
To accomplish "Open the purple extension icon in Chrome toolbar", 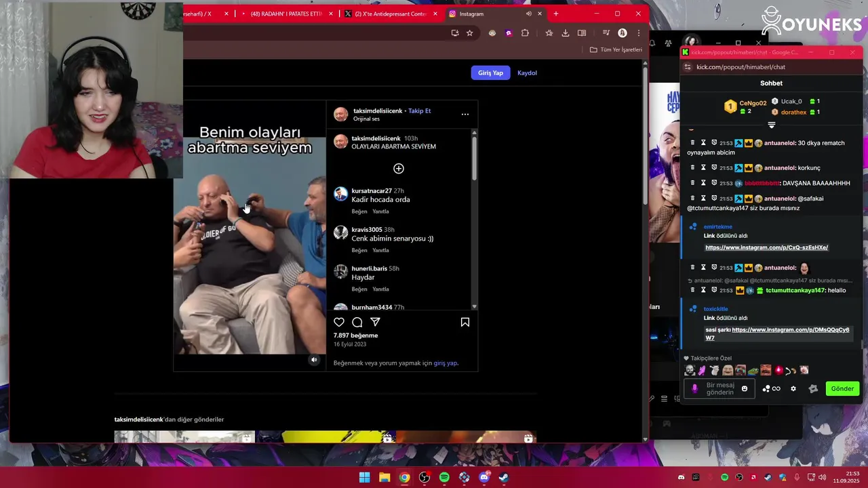I will (509, 33).
